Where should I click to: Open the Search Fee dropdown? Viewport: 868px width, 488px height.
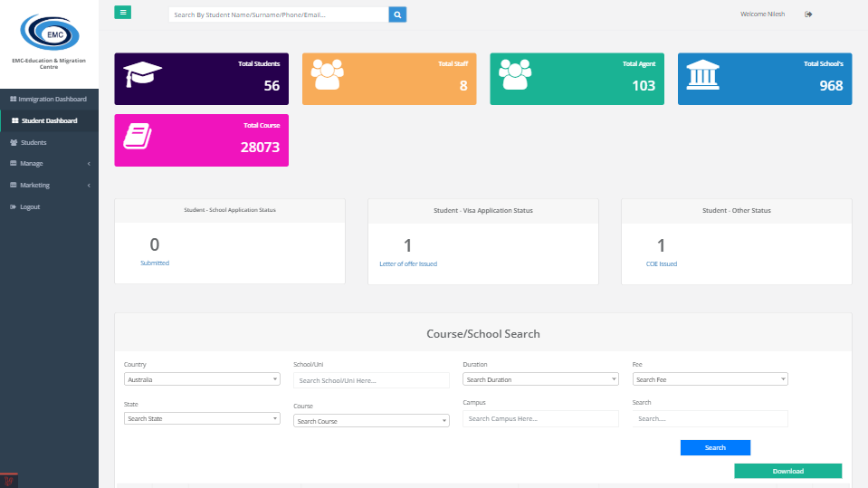pos(711,379)
